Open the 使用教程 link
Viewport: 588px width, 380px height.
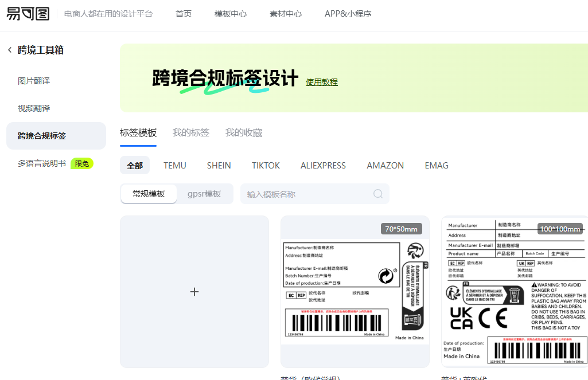pos(322,82)
